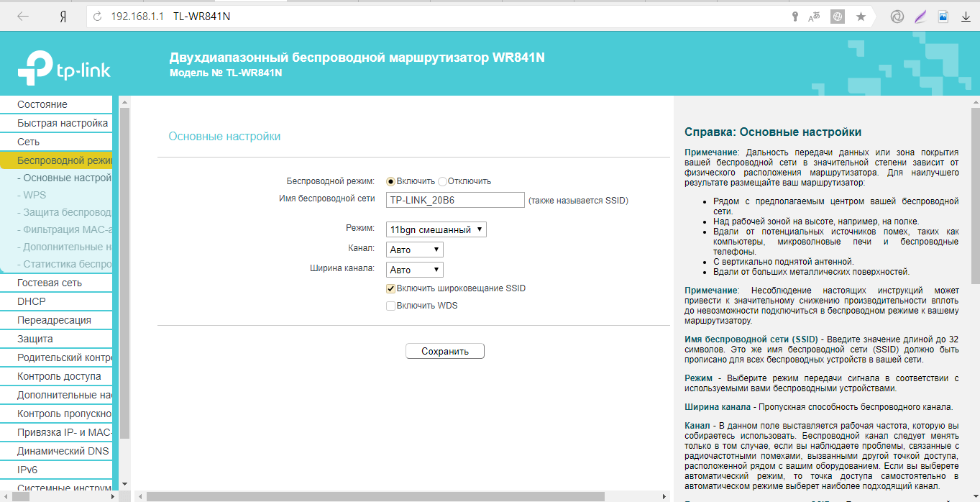The image size is (980, 502).
Task: Open the Родительский контроль menu item
Action: 56,357
